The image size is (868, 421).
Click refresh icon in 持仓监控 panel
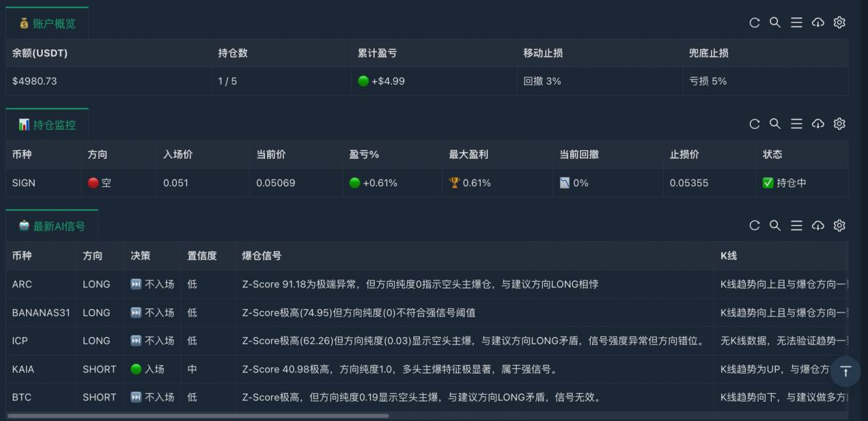[754, 124]
